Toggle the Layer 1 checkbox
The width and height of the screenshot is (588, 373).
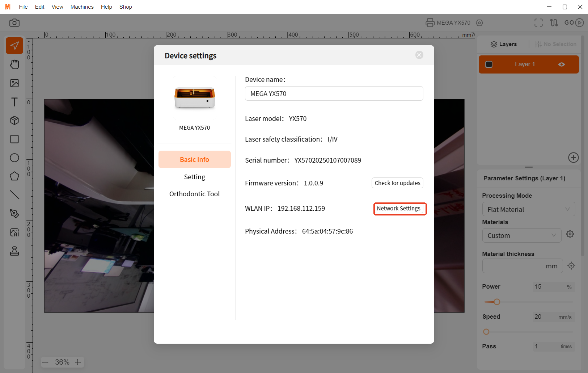(x=489, y=64)
